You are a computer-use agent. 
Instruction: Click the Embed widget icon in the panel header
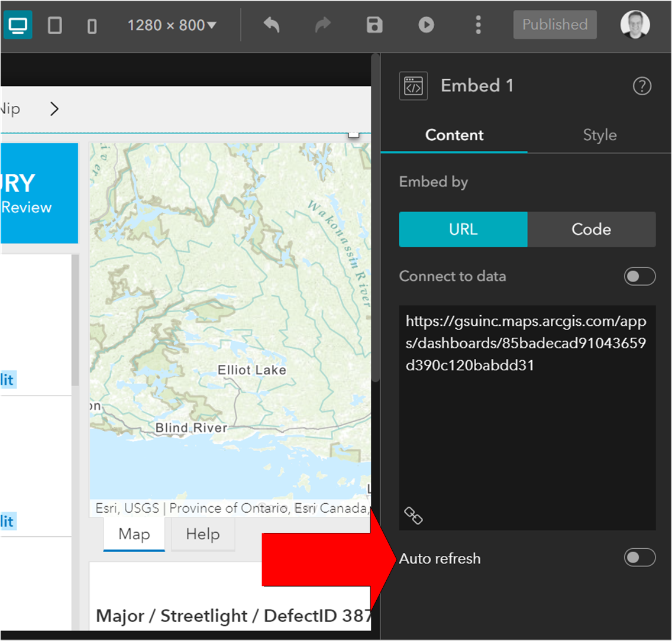click(413, 86)
